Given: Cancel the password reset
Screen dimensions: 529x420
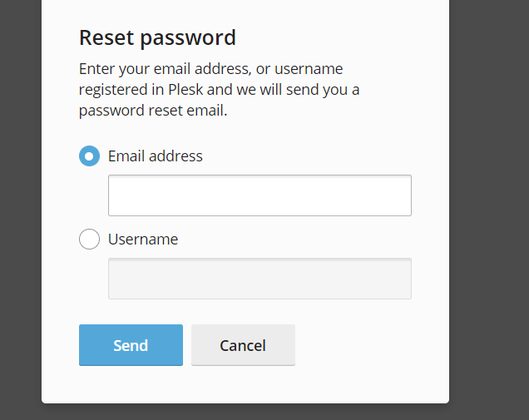Looking at the screenshot, I should point(243,345).
